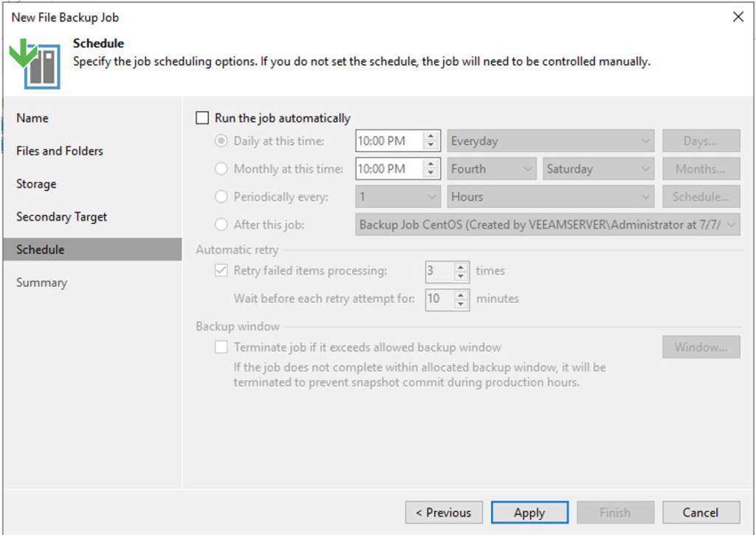This screenshot has width=756, height=535.
Task: Enable Run the job automatically checkbox
Action: click(202, 118)
